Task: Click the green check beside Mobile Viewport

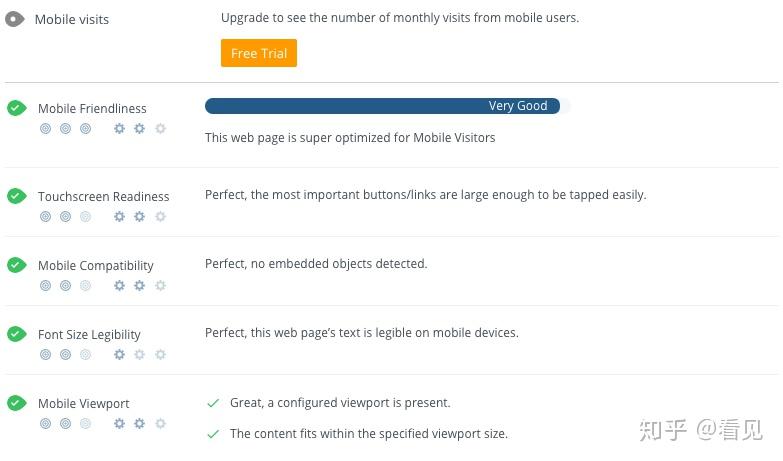Action: pyautogui.click(x=16, y=403)
